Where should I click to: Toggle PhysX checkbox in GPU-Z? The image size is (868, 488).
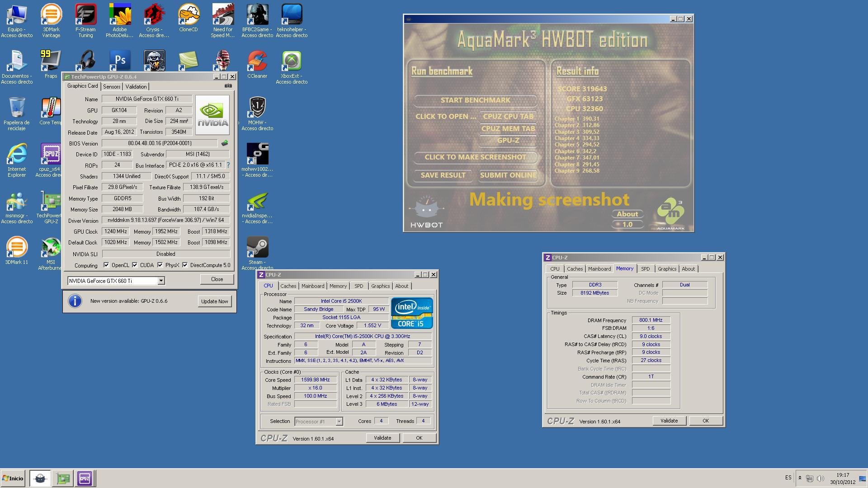coord(160,265)
